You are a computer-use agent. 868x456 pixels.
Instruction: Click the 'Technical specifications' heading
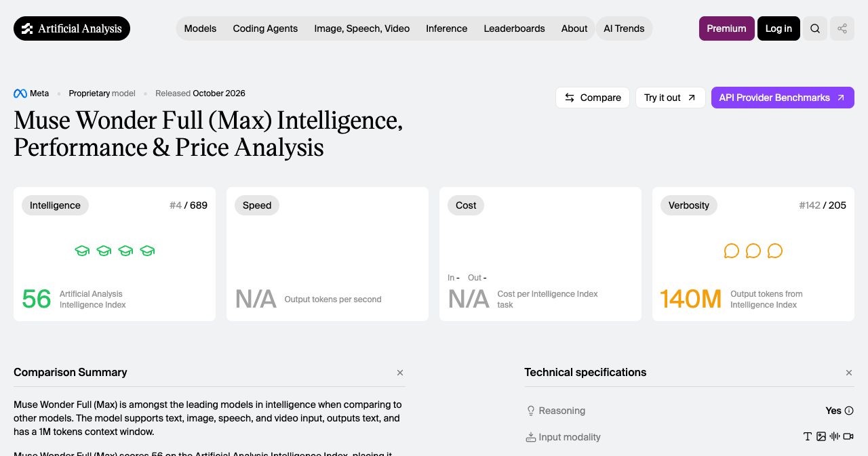pos(585,372)
